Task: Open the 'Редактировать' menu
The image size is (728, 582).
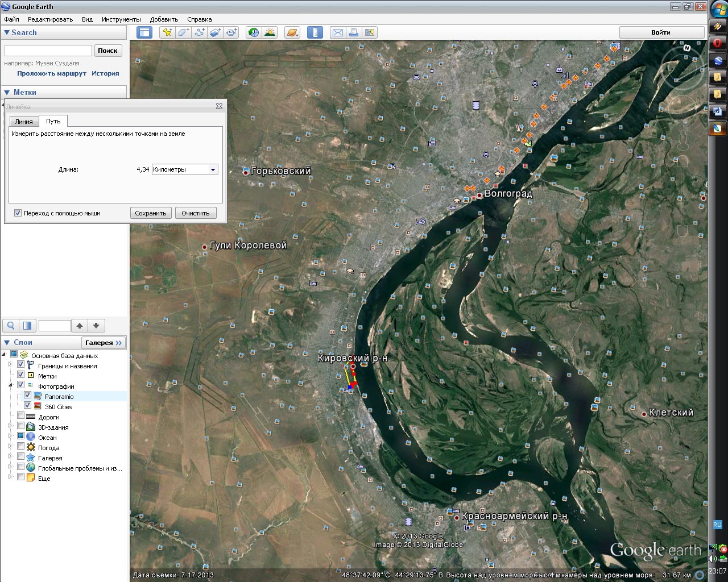Action: click(x=50, y=19)
